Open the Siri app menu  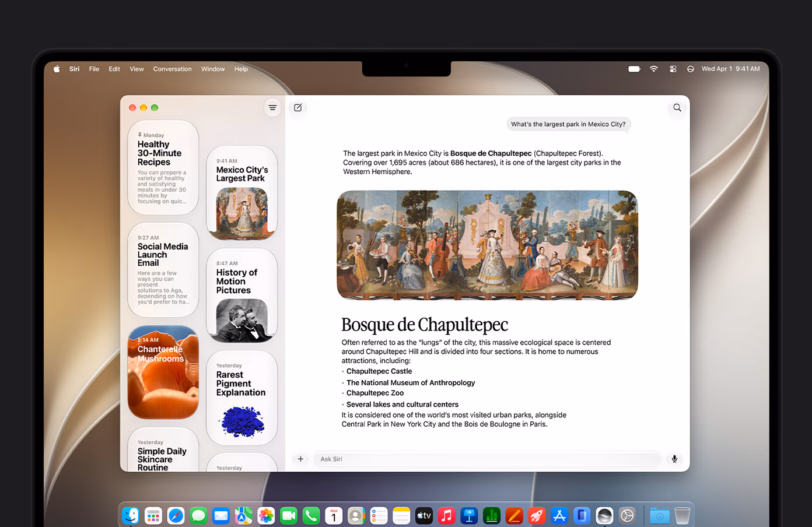coord(75,69)
